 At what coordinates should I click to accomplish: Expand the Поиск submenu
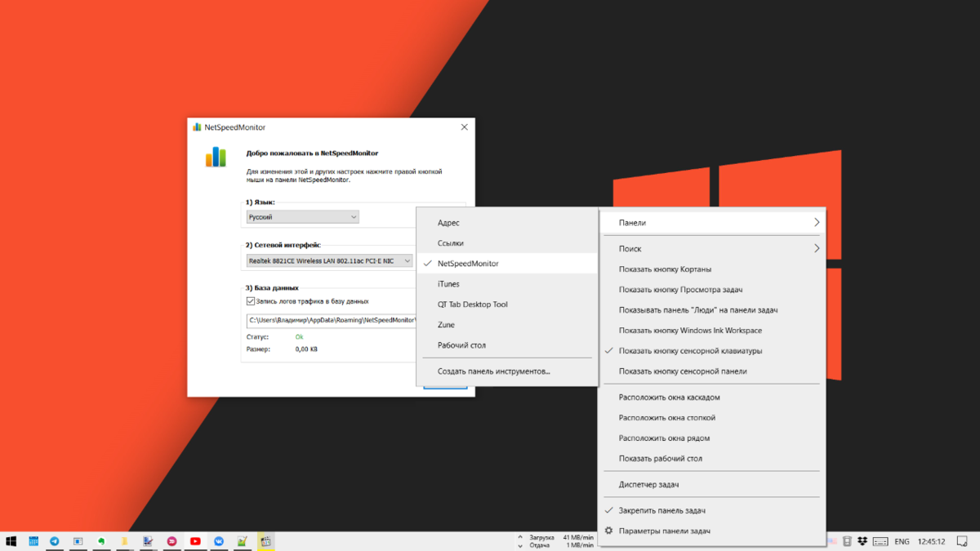click(x=711, y=249)
